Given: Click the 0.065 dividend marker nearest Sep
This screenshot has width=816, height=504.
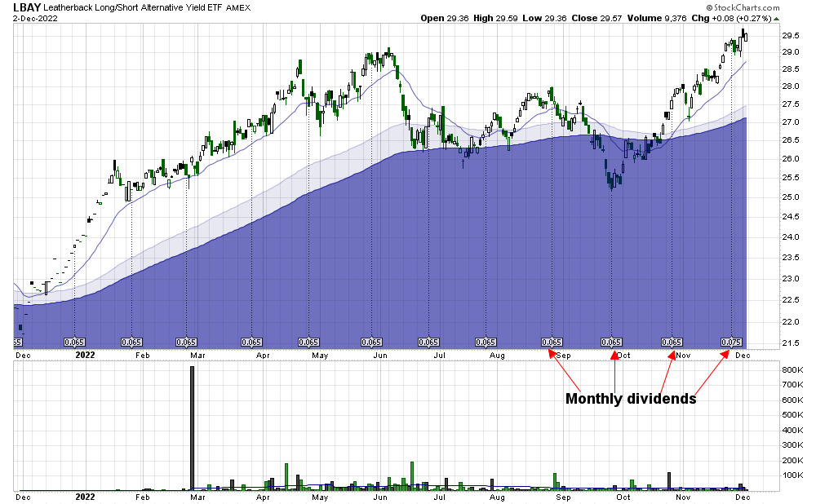Looking at the screenshot, I should coord(552,343).
